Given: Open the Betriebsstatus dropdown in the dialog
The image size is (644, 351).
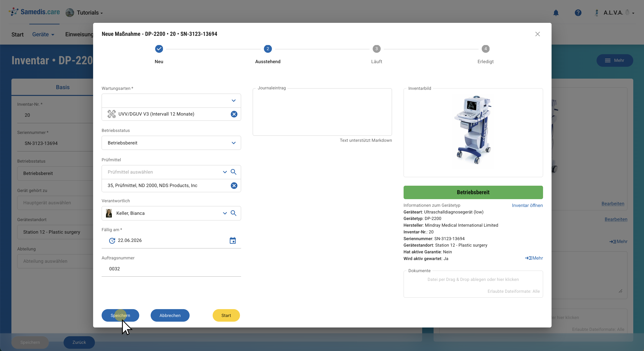Looking at the screenshot, I should click(x=233, y=143).
